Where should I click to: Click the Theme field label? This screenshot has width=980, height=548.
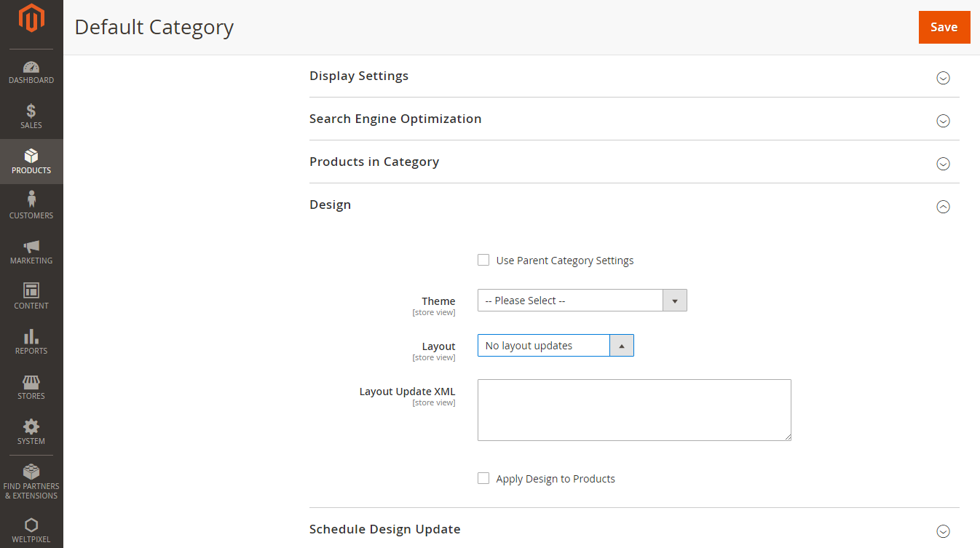[x=438, y=301]
